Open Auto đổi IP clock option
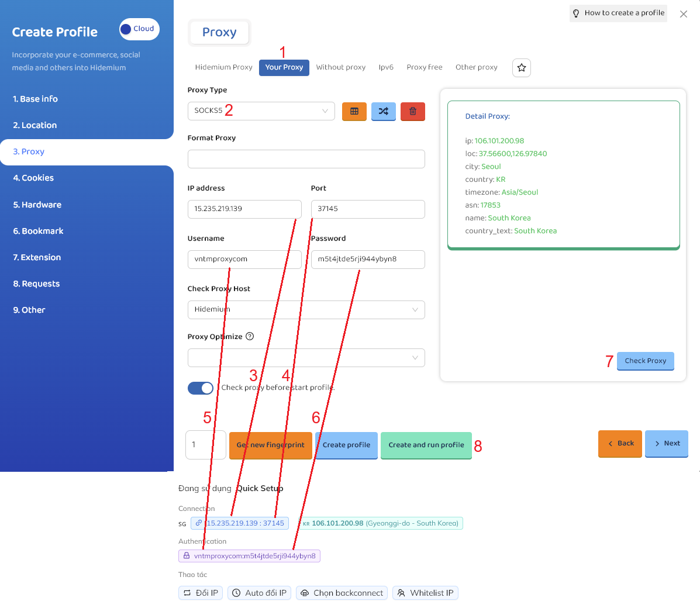This screenshot has width=700, height=608. [259, 593]
